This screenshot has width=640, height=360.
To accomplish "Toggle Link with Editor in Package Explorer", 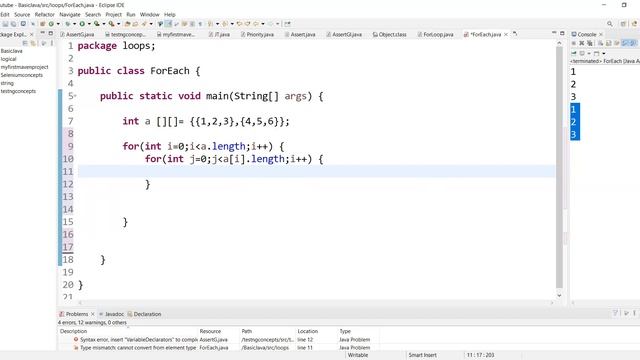I will tap(33, 43).
